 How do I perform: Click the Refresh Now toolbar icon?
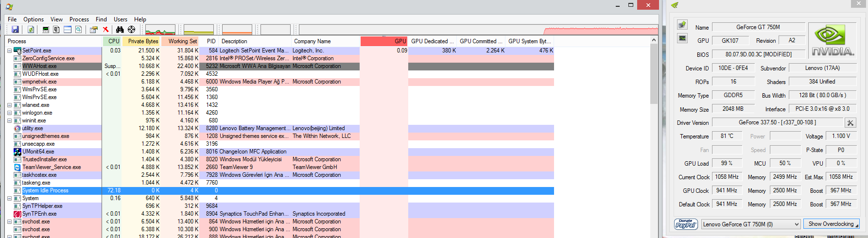point(31,30)
